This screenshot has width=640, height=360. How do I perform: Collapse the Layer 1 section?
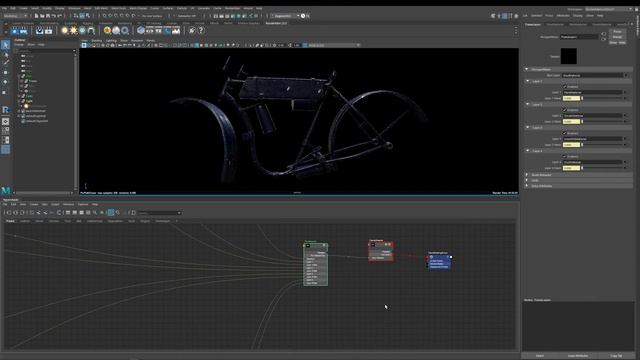[528, 81]
